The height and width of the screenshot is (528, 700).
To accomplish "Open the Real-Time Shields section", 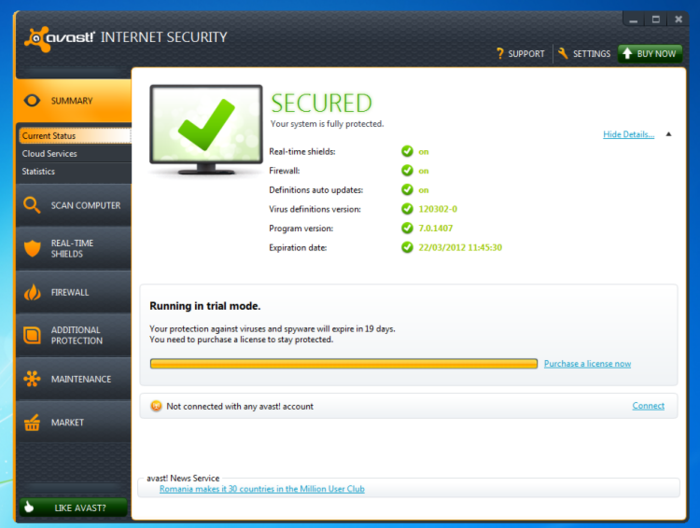I will 73,249.
